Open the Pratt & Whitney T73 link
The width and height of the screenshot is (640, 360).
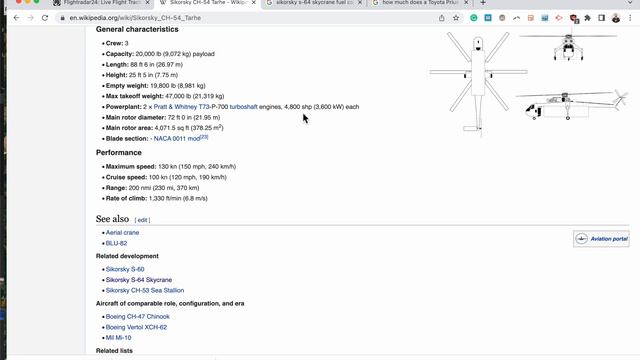[181, 107]
